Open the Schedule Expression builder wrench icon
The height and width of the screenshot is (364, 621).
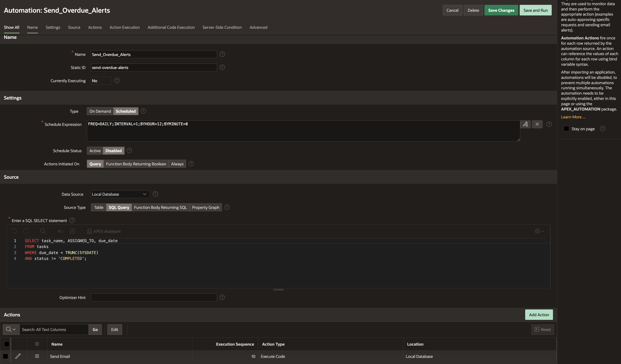[525, 124]
